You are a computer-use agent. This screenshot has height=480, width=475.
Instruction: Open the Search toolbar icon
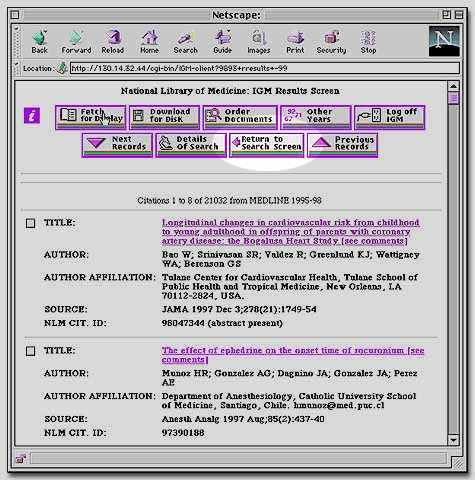click(185, 42)
